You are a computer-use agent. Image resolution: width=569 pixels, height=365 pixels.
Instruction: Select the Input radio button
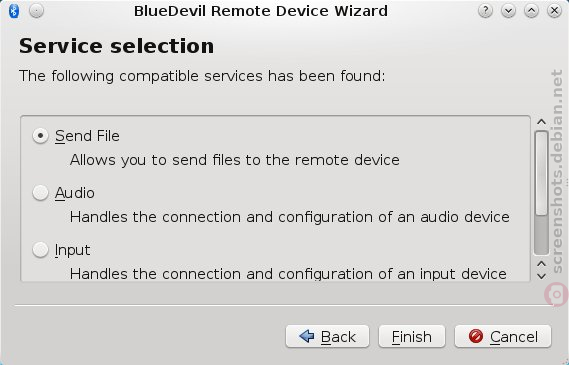(x=40, y=250)
